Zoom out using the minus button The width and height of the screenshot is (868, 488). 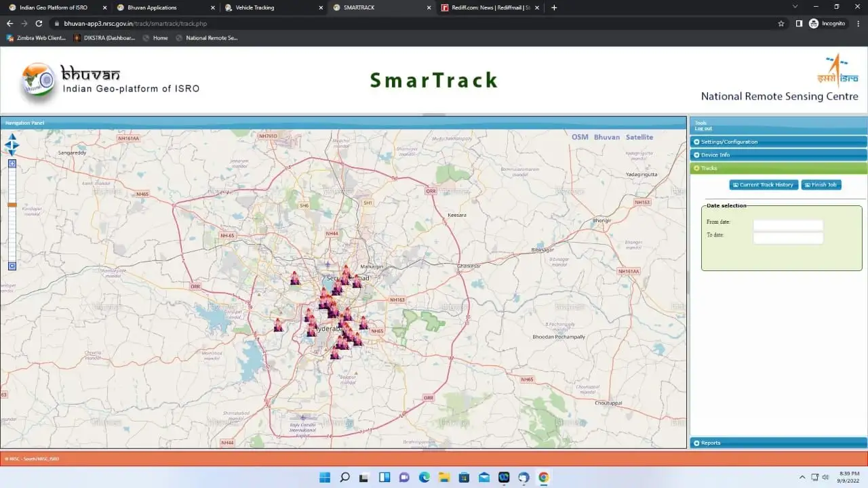[12, 266]
